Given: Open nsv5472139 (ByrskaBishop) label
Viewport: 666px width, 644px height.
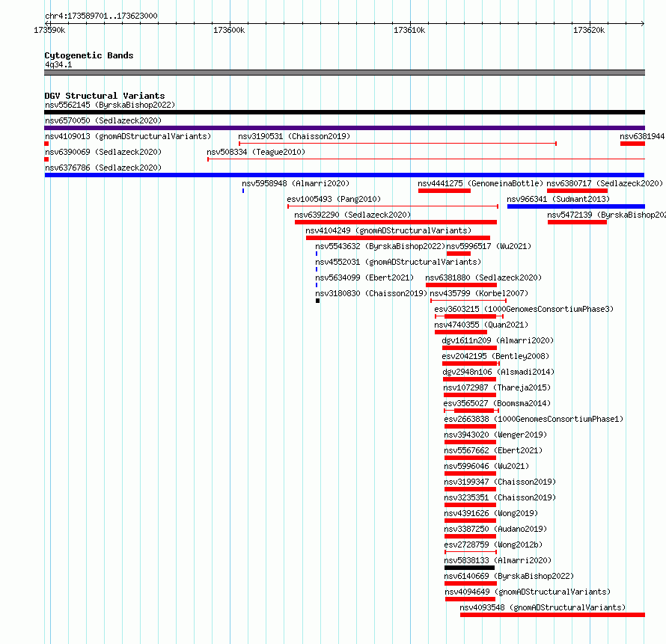Looking at the screenshot, I should click(x=606, y=215).
